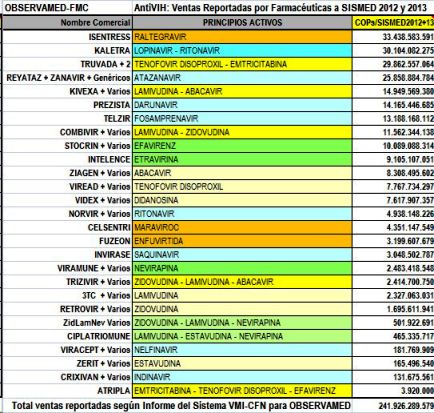Select the VIREAD + Varios cell
This screenshot has height=413, width=434.
pyautogui.click(x=68, y=187)
